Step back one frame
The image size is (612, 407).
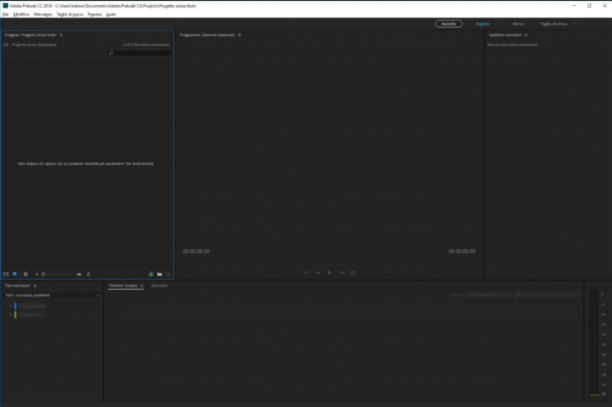tap(318, 273)
